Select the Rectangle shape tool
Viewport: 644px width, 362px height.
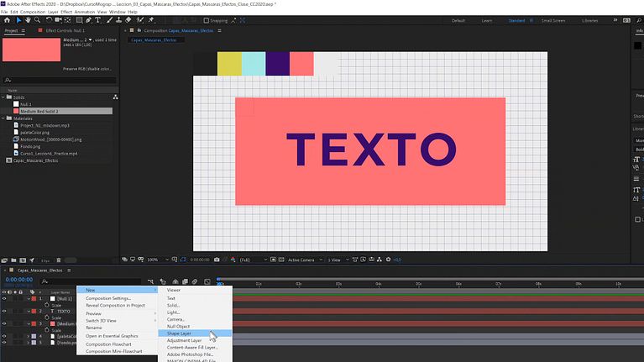[80, 20]
